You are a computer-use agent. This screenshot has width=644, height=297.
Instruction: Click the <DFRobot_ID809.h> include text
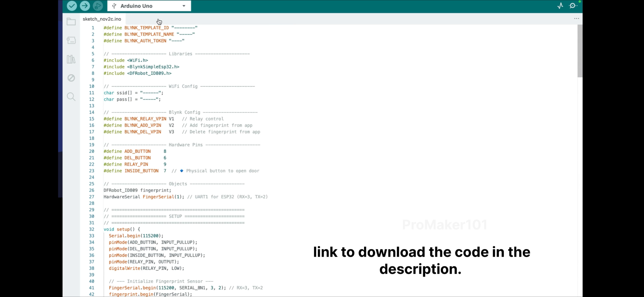tap(149, 73)
